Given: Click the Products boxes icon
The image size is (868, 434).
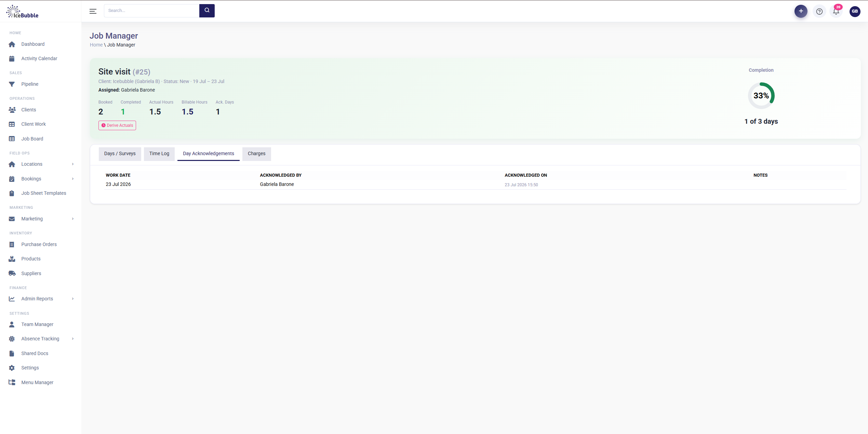Looking at the screenshot, I should pyautogui.click(x=12, y=259).
